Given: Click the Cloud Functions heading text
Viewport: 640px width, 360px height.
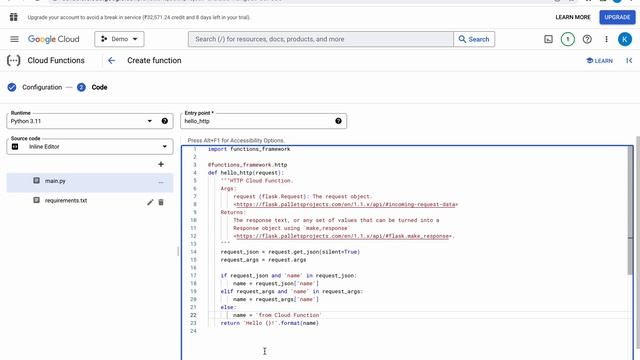Looking at the screenshot, I should click(x=56, y=60).
